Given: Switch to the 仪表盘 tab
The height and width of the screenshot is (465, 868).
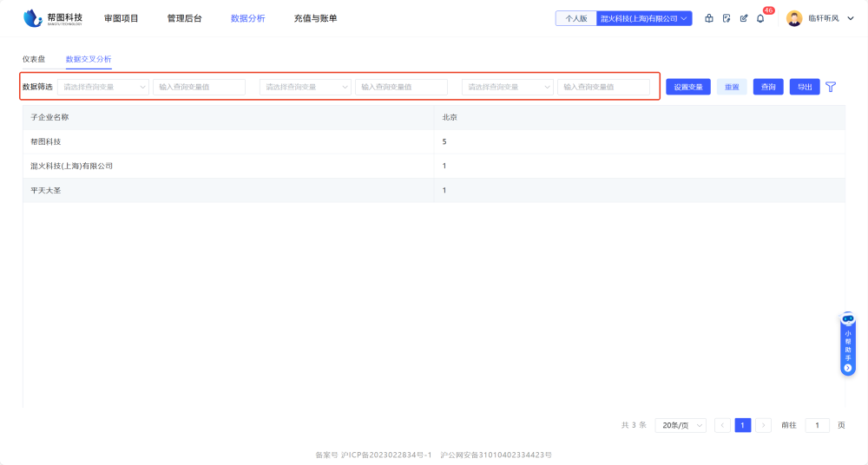Looking at the screenshot, I should [x=34, y=59].
